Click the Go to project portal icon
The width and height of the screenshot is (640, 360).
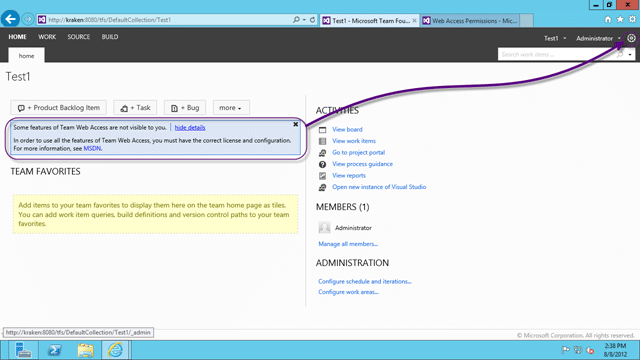pos(322,153)
